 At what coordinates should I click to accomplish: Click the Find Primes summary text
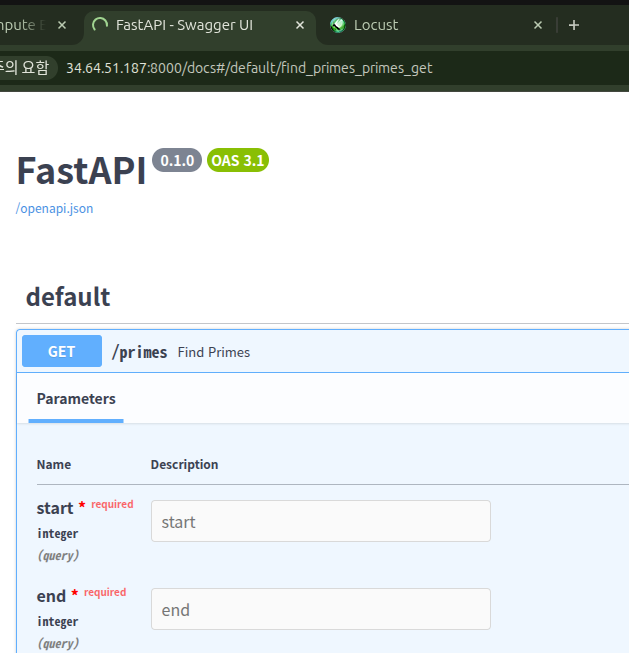tap(214, 352)
